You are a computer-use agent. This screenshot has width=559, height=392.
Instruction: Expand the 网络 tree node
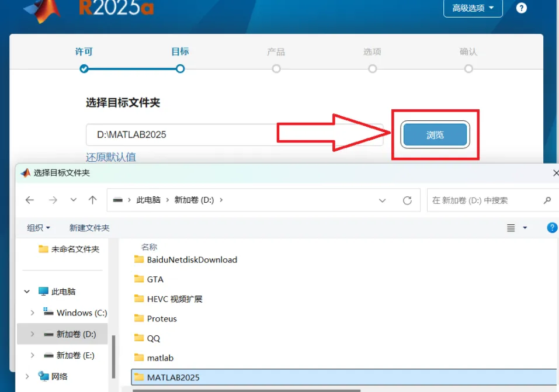pyautogui.click(x=27, y=376)
